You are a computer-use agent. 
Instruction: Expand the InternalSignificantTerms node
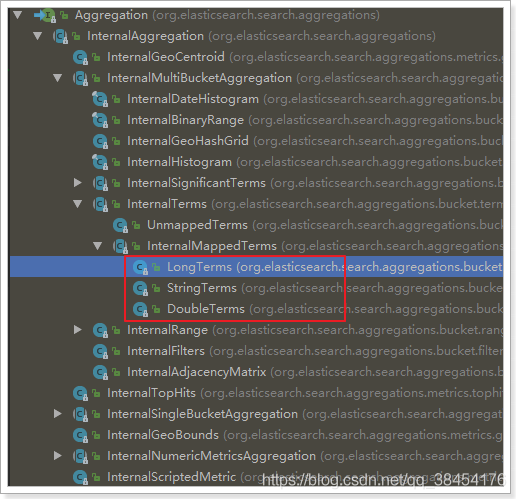78,183
